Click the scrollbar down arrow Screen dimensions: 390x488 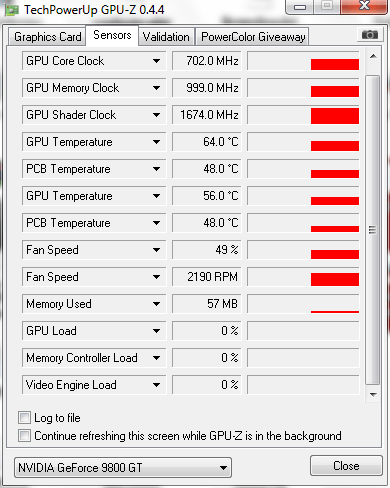(x=373, y=395)
